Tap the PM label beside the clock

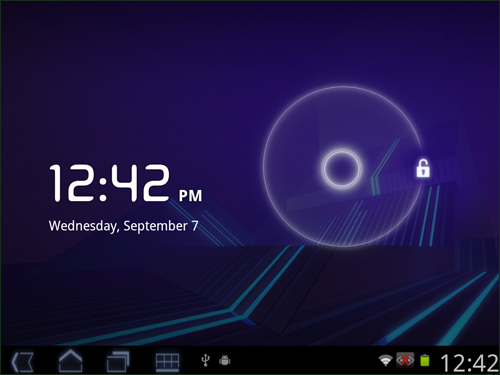190,196
